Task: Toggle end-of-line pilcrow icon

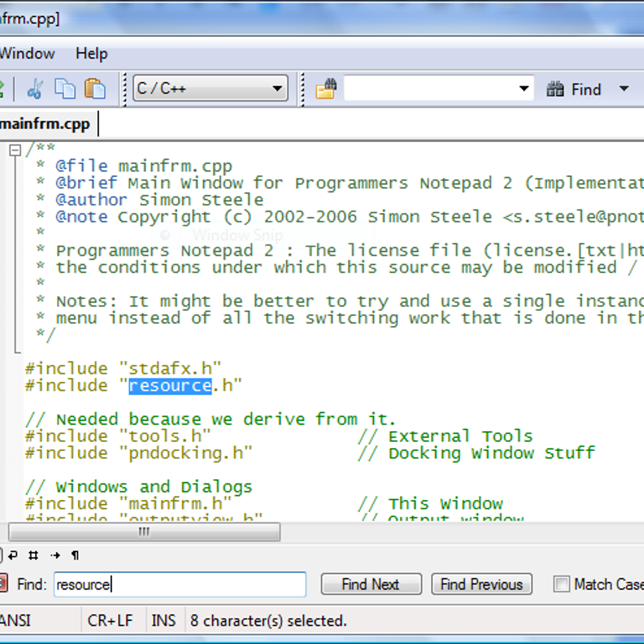Action: 75,555
